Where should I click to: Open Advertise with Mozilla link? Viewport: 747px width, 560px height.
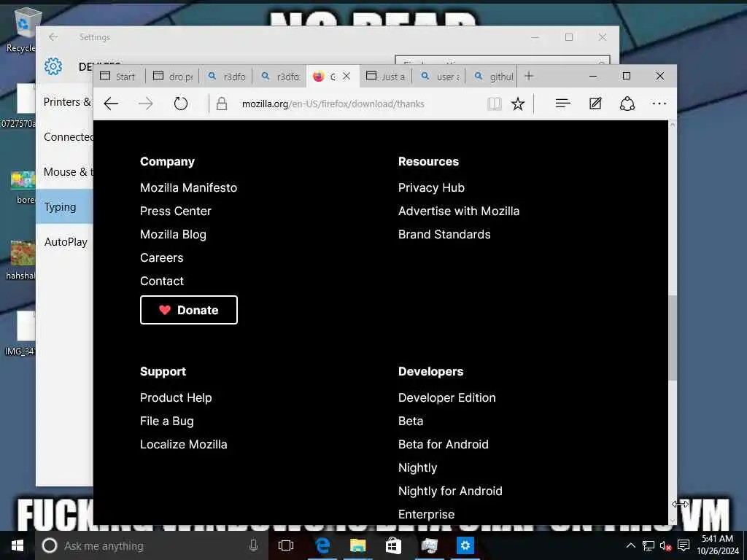pos(459,211)
